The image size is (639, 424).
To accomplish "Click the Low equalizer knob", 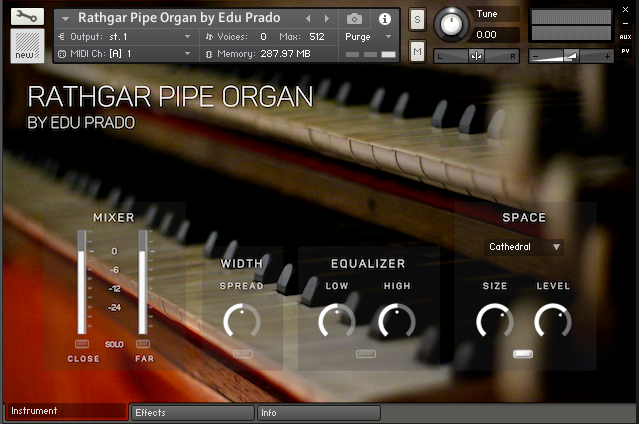I will click(336, 321).
